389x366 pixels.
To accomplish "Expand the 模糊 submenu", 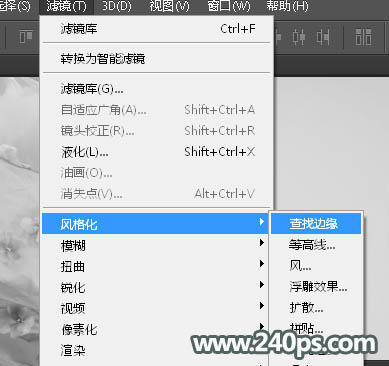I will 155,246.
